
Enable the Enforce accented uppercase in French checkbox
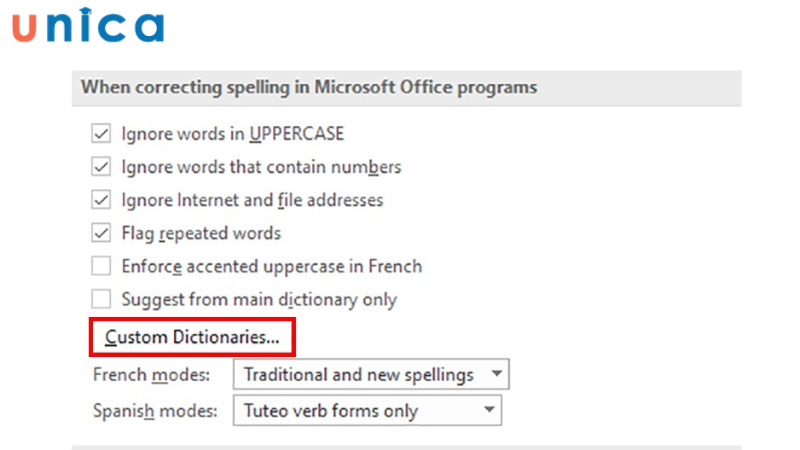[101, 266]
